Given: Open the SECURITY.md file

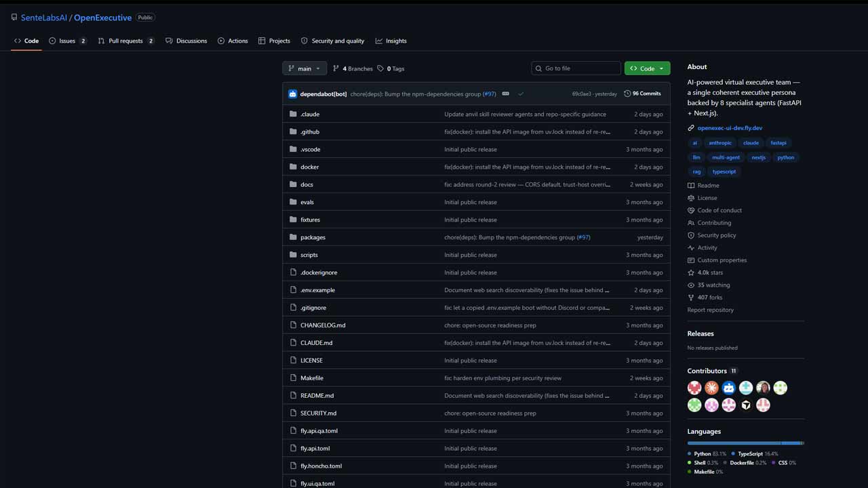Looking at the screenshot, I should [319, 413].
